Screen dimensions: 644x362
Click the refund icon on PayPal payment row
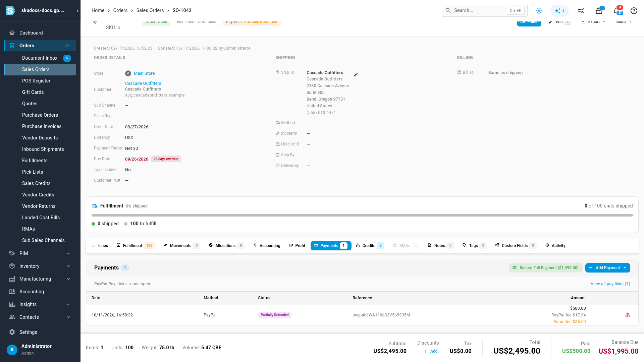pyautogui.click(x=627, y=315)
